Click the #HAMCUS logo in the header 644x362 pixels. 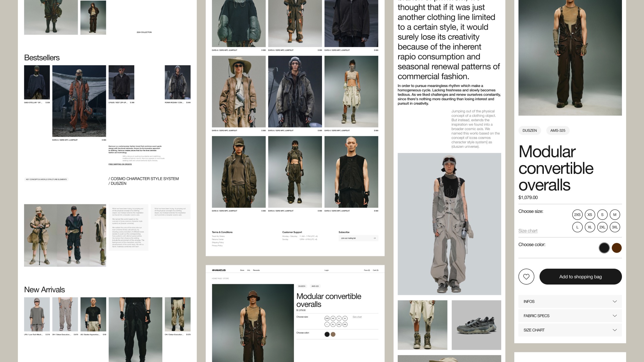coord(219,270)
